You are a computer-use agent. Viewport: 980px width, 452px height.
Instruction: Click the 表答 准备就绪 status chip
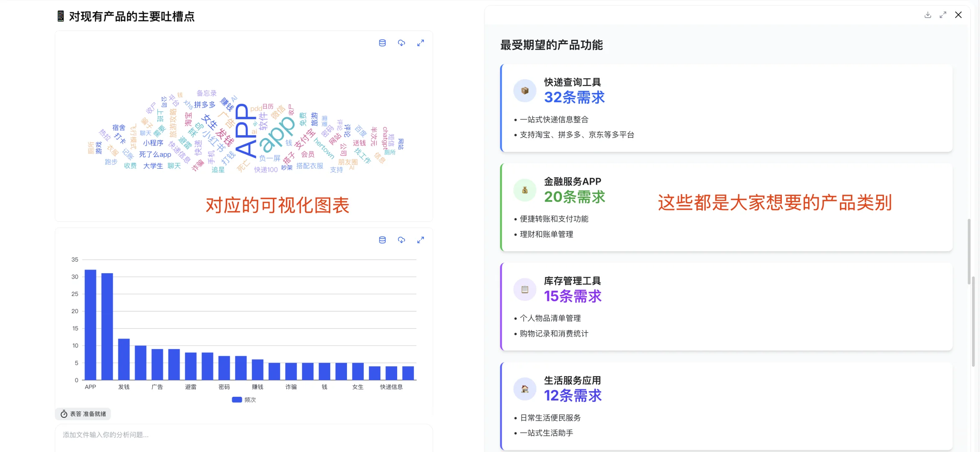pos(83,414)
